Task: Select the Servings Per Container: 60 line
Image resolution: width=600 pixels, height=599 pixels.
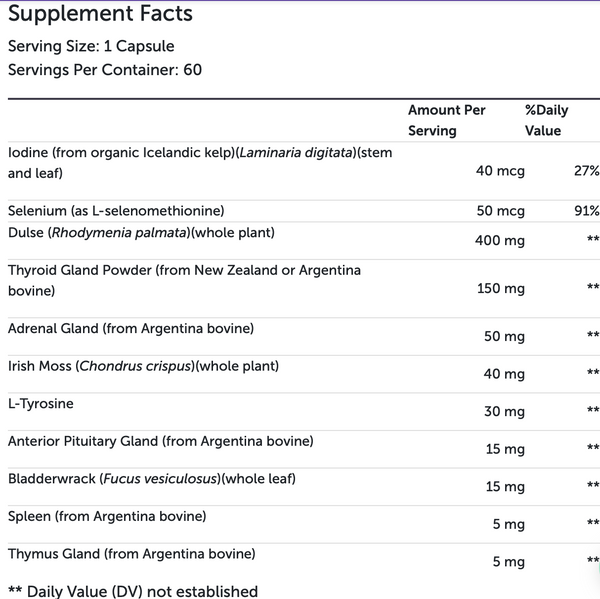Action: pyautogui.click(x=105, y=70)
